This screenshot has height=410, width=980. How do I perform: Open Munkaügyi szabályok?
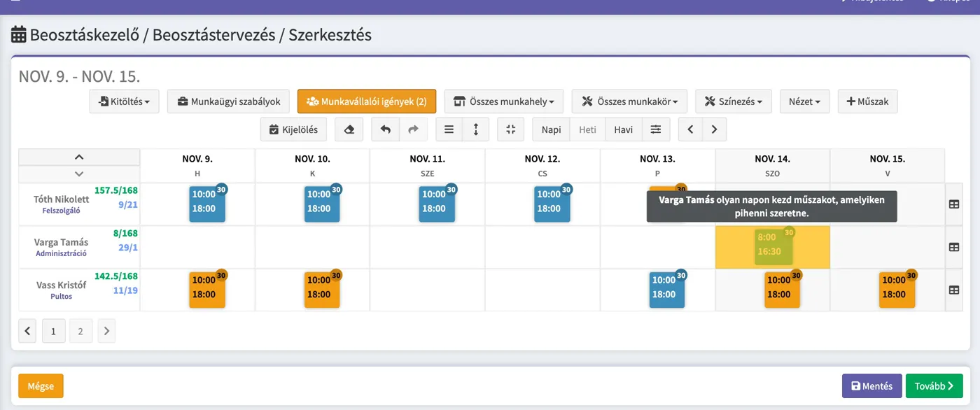coord(228,101)
